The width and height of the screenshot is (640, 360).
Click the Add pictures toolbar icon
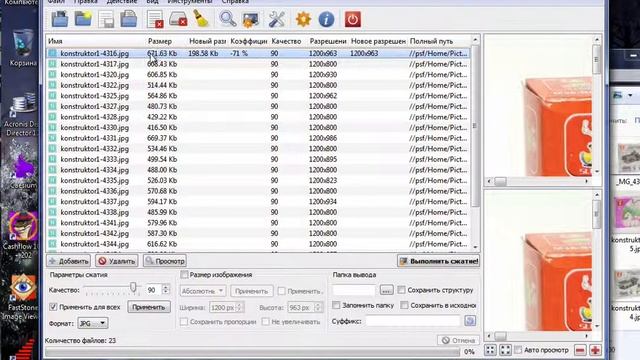click(60, 19)
